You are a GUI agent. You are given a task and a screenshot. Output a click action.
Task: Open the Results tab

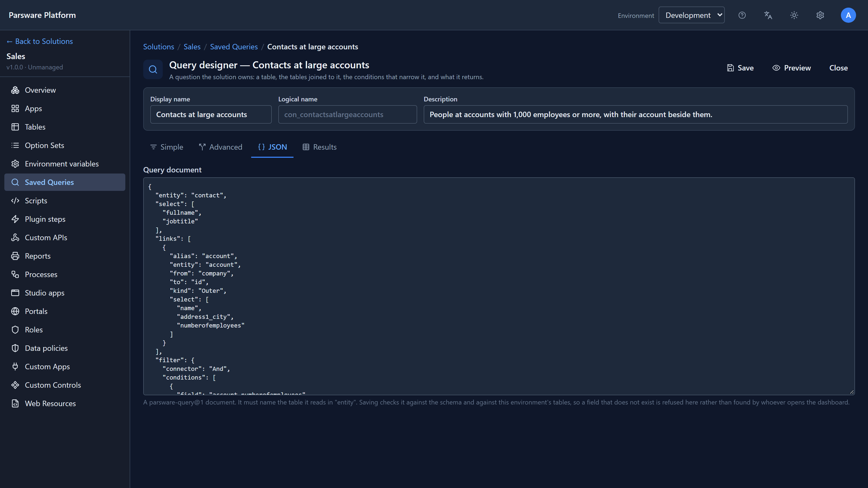[x=320, y=147]
